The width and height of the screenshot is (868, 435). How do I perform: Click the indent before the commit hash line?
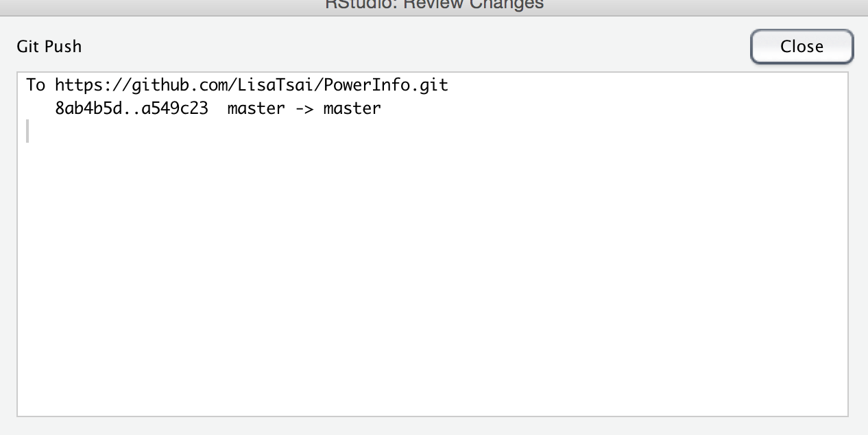pos(40,108)
